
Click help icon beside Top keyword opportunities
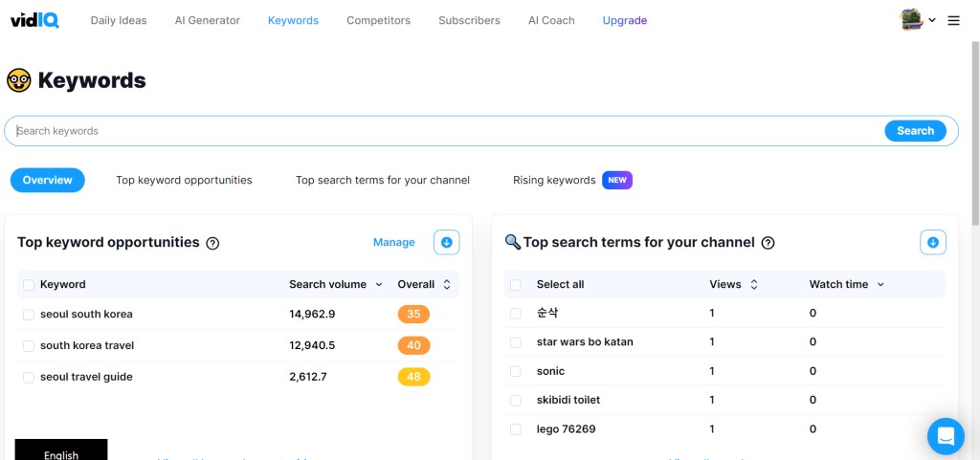coord(212,244)
